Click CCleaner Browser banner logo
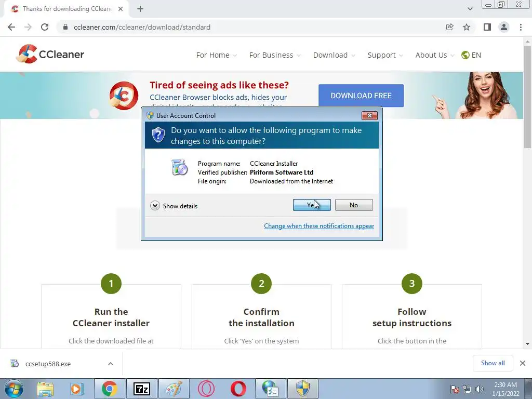This screenshot has width=532, height=399. coord(124,96)
